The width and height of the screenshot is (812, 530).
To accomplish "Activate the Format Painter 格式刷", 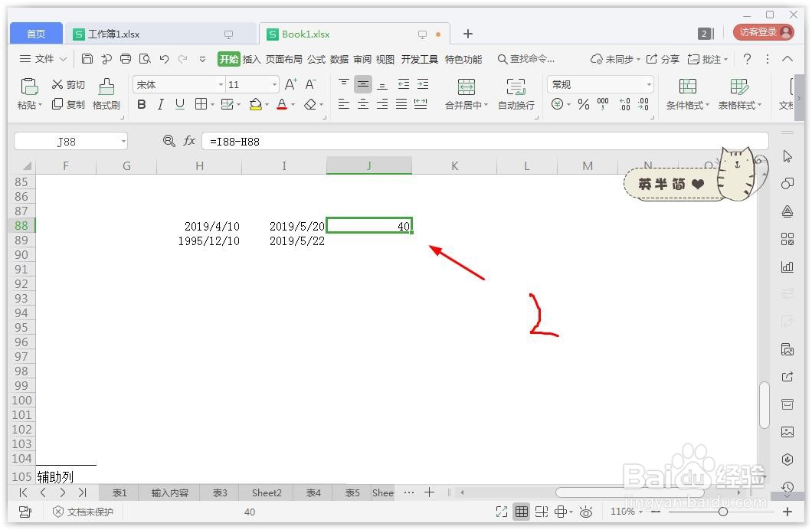I will tap(106, 93).
